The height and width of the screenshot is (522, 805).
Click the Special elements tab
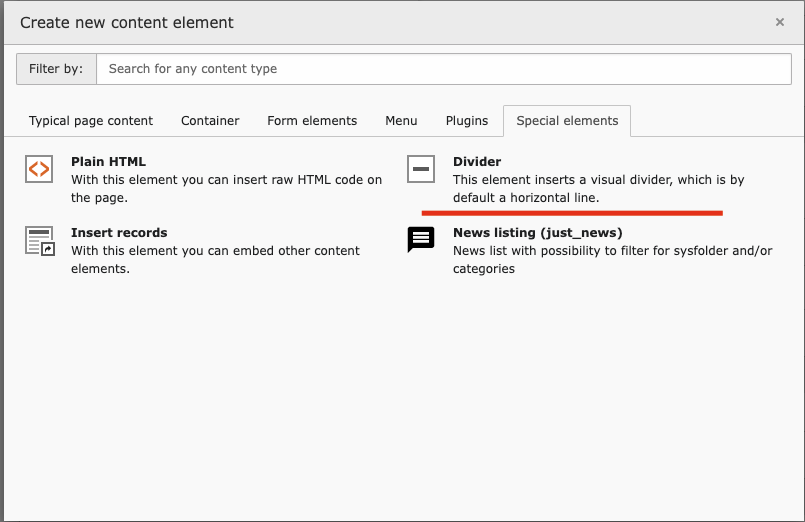pyautogui.click(x=567, y=121)
